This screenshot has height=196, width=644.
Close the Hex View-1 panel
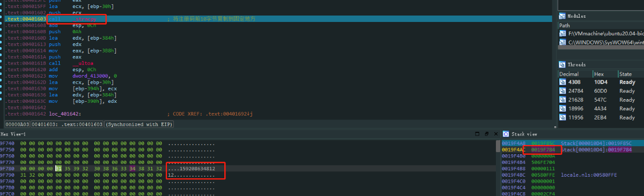pos(495,133)
